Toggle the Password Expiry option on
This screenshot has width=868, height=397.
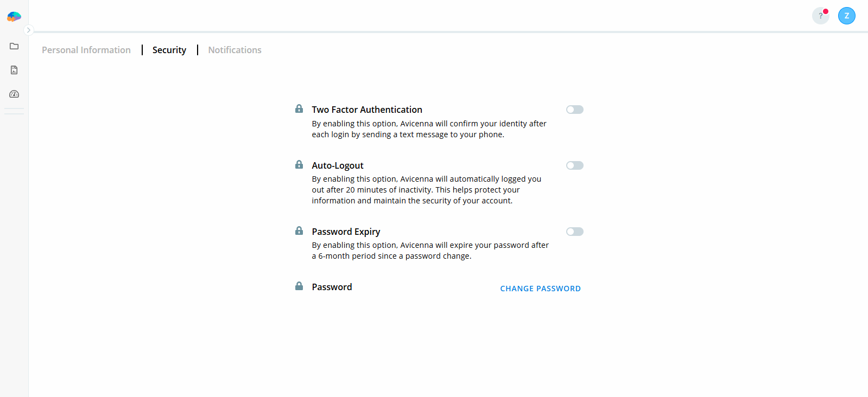pyautogui.click(x=574, y=232)
